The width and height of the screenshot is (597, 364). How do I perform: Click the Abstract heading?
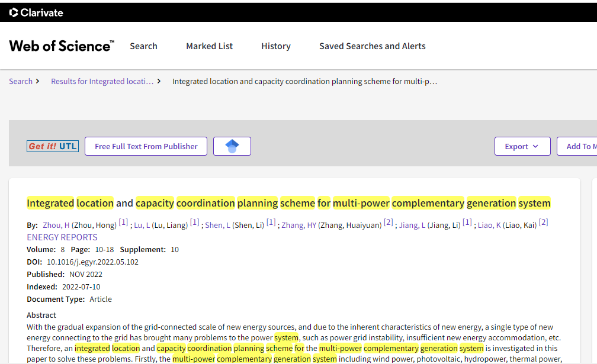(x=41, y=315)
